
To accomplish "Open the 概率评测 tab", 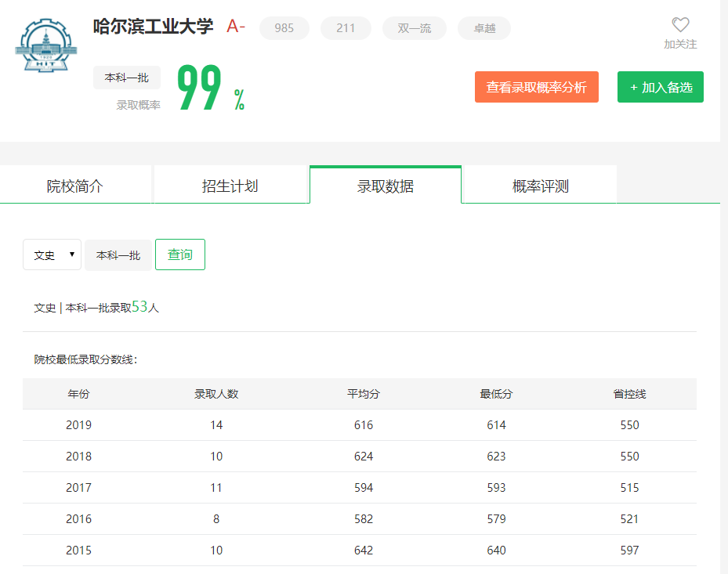I will coord(540,186).
